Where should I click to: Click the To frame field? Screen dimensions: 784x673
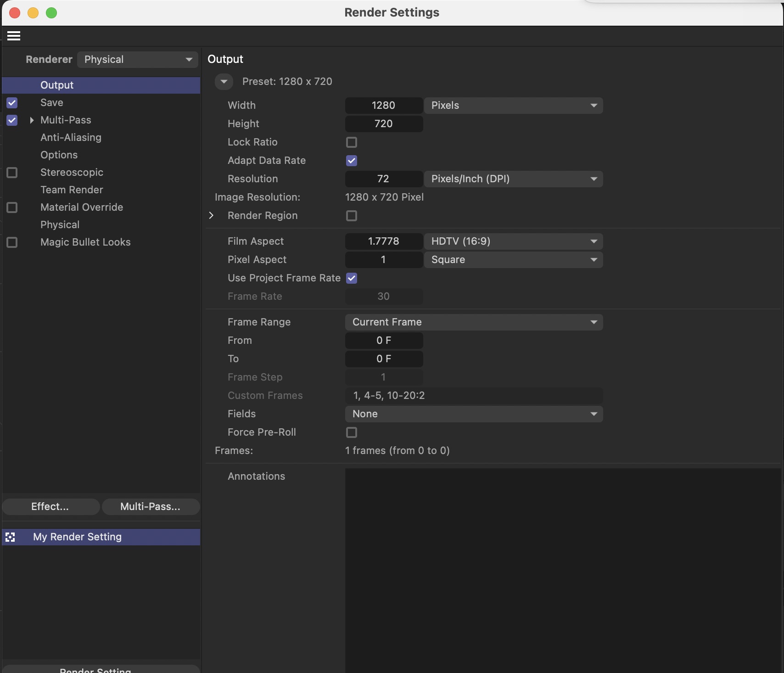coord(384,359)
